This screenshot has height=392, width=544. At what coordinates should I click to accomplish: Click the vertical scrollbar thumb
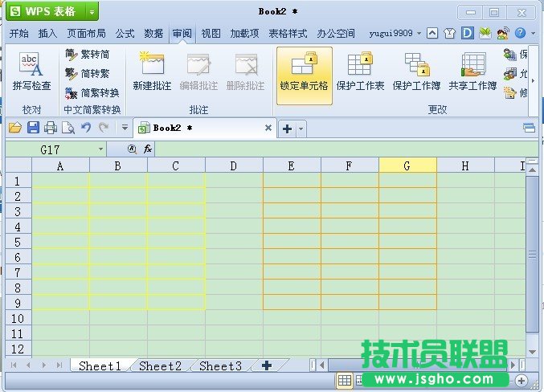tap(532, 255)
